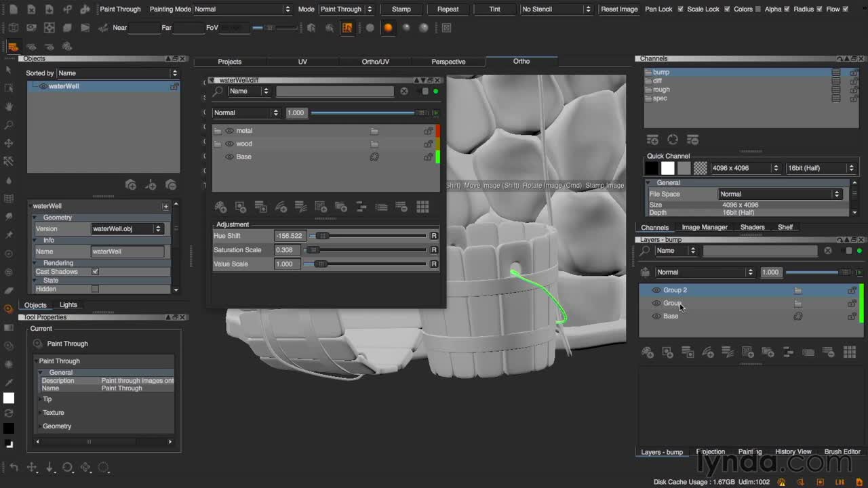Screen dimensions: 868x488
Task: Click the mask icon on the Base layer in the bump layers
Action: click(798, 316)
